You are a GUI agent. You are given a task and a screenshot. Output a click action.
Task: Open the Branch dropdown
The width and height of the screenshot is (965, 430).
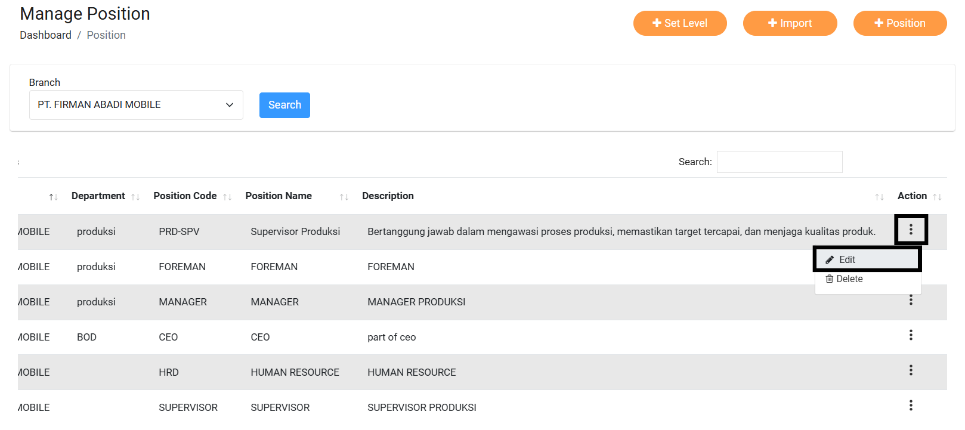(x=136, y=105)
